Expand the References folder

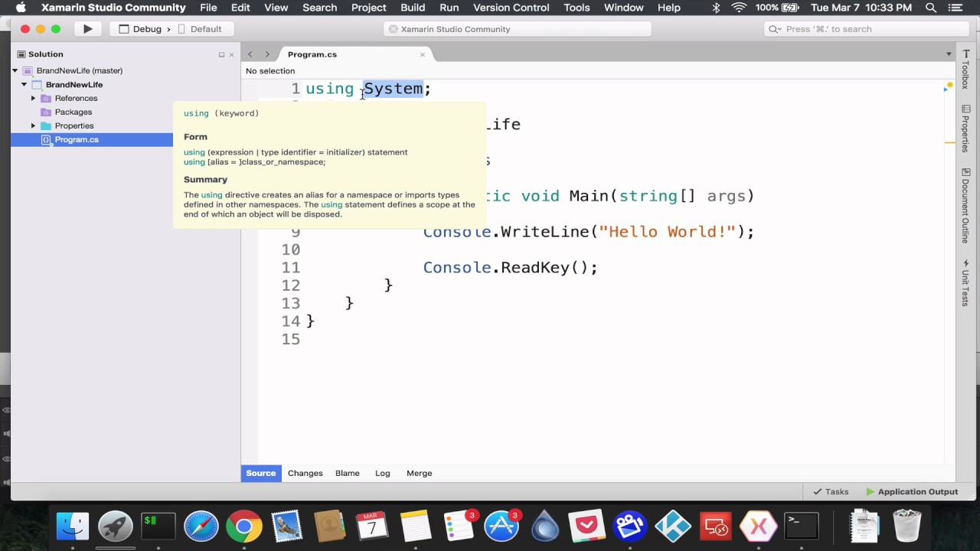pyautogui.click(x=33, y=98)
